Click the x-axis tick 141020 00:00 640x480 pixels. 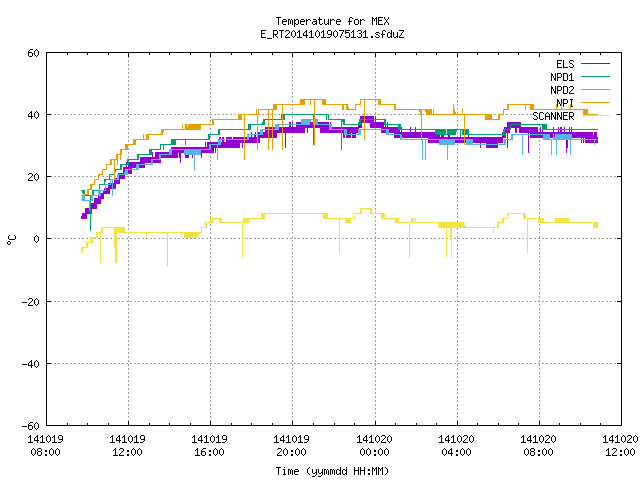click(374, 446)
